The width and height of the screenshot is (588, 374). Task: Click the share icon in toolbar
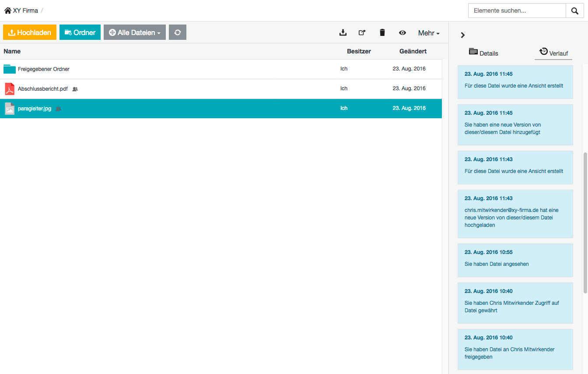point(362,32)
